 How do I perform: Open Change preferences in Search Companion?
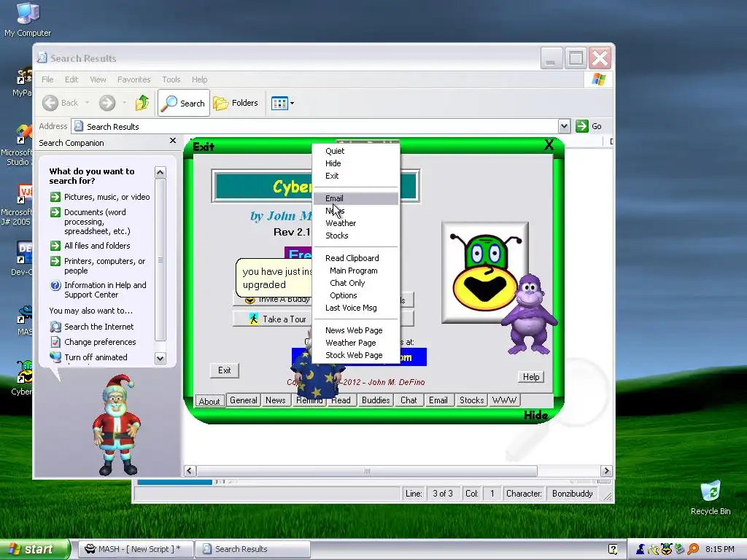click(x=100, y=342)
